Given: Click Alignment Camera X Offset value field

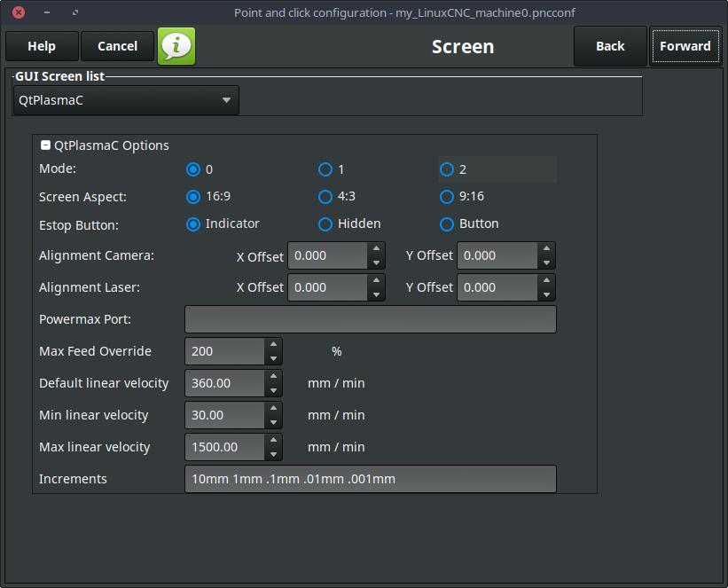Looking at the screenshot, I should pyautogui.click(x=328, y=255).
